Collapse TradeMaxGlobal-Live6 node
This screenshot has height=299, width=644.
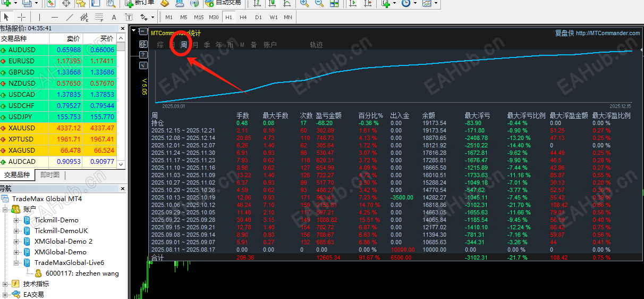pos(16,263)
